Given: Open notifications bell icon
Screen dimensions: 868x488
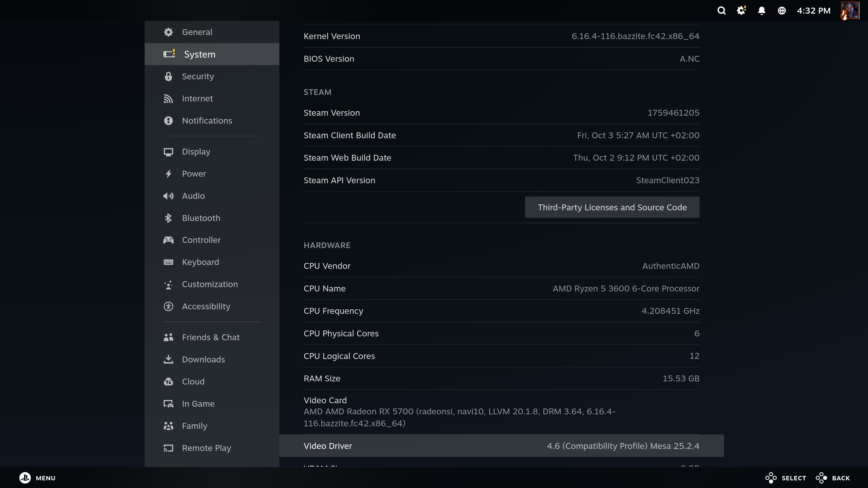Looking at the screenshot, I should pyautogui.click(x=762, y=10).
